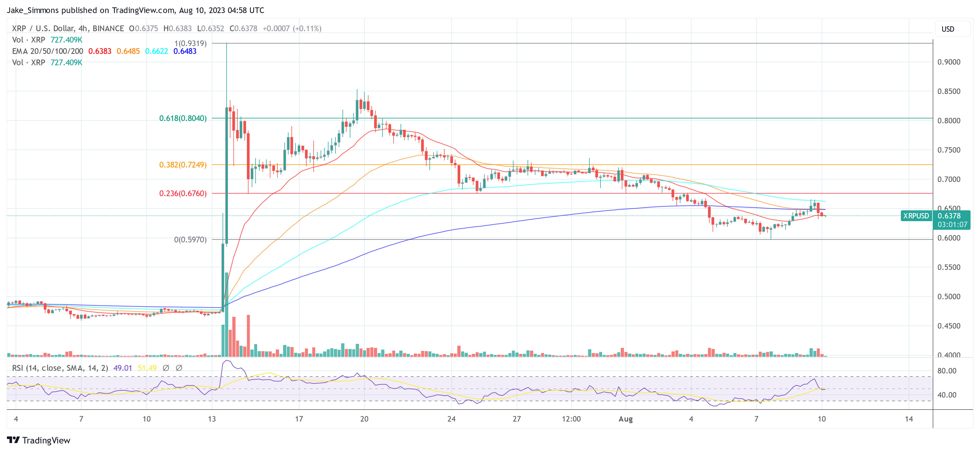Click the RSI value 49.01
Image resolution: width=980 pixels, height=452 pixels.
click(123, 368)
